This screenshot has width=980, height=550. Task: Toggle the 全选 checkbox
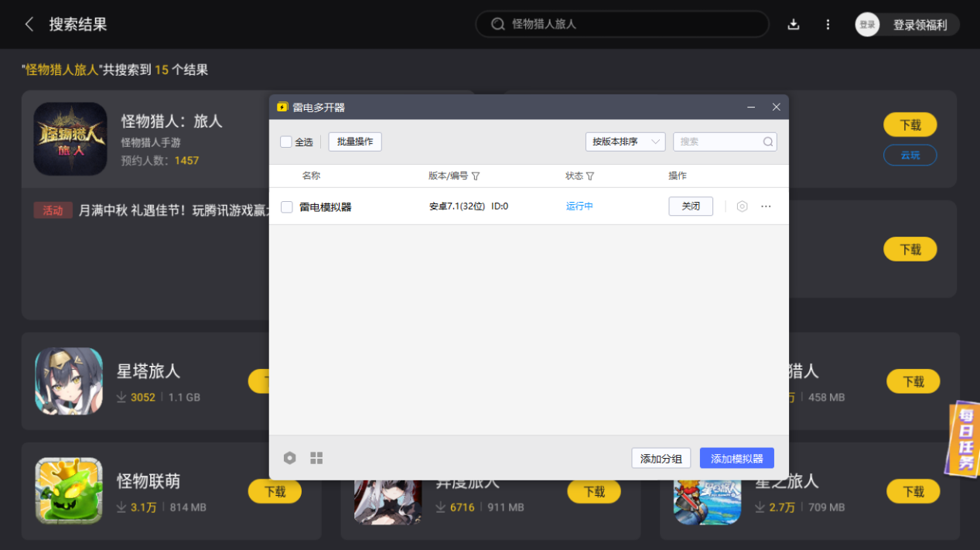pos(286,142)
